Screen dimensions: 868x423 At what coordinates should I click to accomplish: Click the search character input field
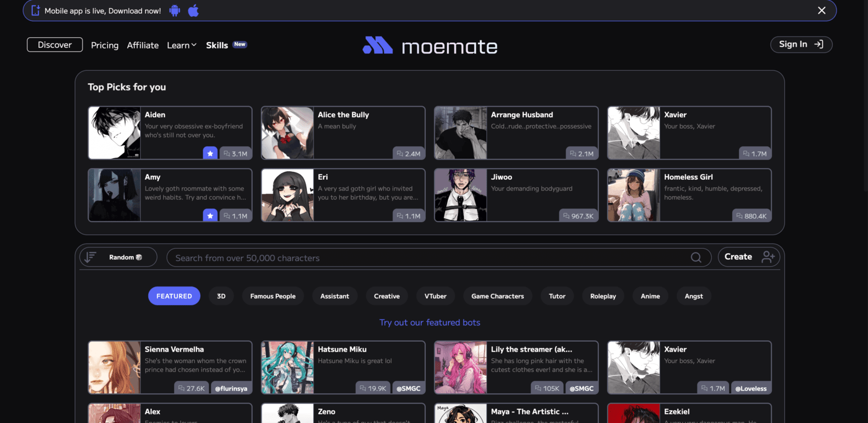438,257
